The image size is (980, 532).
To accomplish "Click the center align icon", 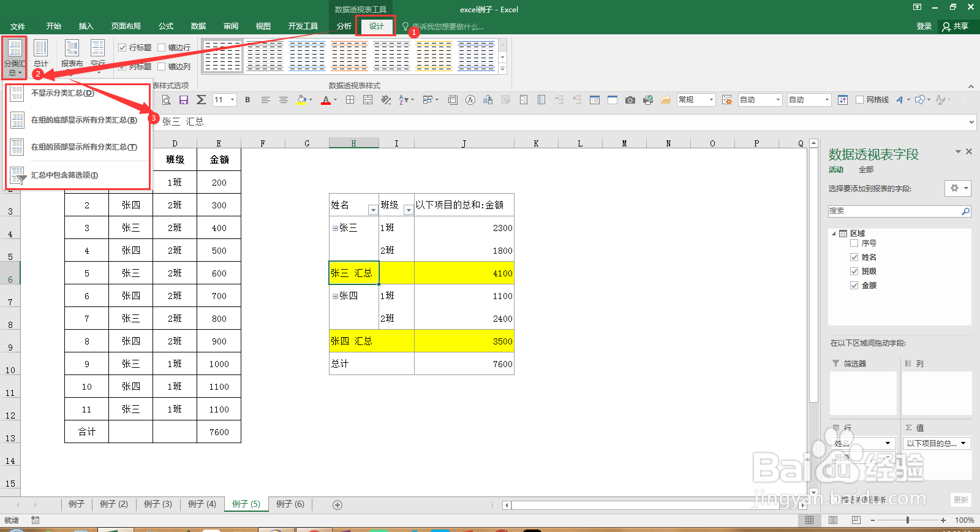I will (283, 100).
